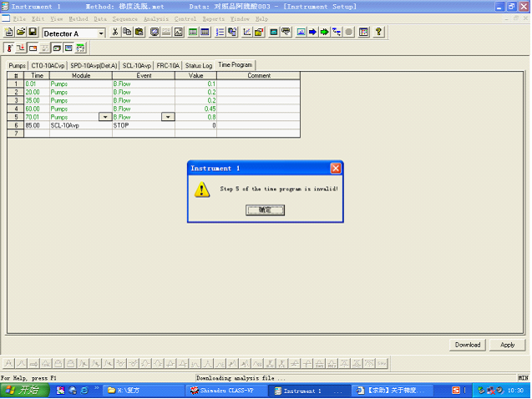Click the red down-arrow baseline icon in second toolbar
532x399 pixels.
[x=21, y=48]
